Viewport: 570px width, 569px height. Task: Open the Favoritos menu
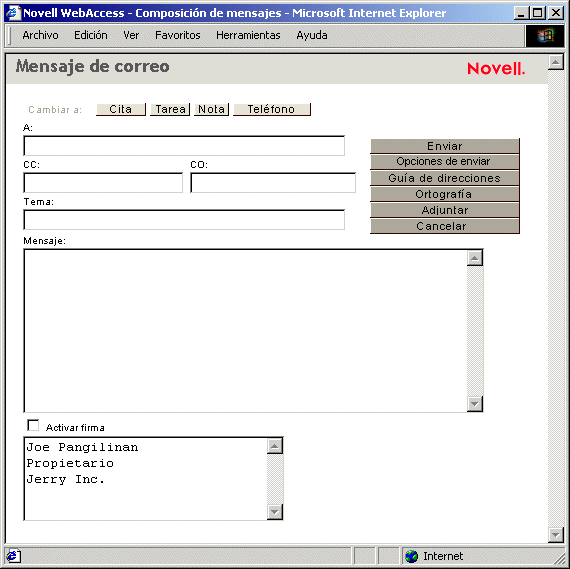(x=178, y=35)
